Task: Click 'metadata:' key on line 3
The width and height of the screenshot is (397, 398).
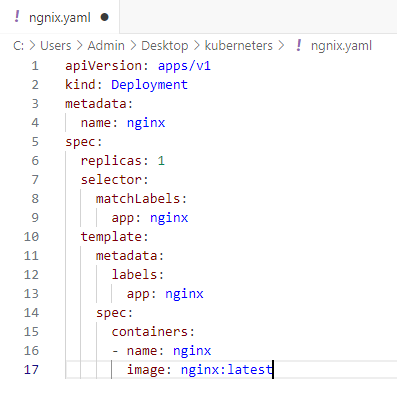Action: [x=99, y=104]
